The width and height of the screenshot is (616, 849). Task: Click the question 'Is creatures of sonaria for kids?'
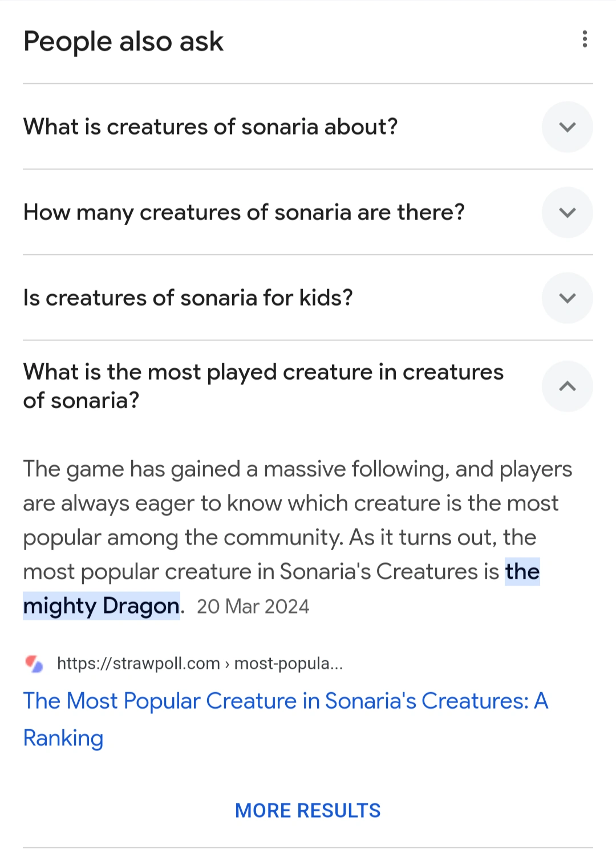(x=188, y=298)
